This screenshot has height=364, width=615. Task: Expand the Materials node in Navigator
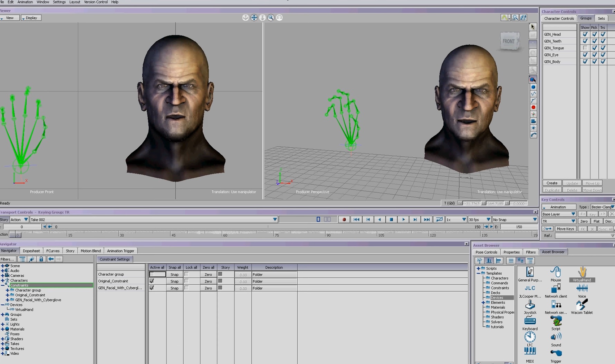click(x=2, y=329)
